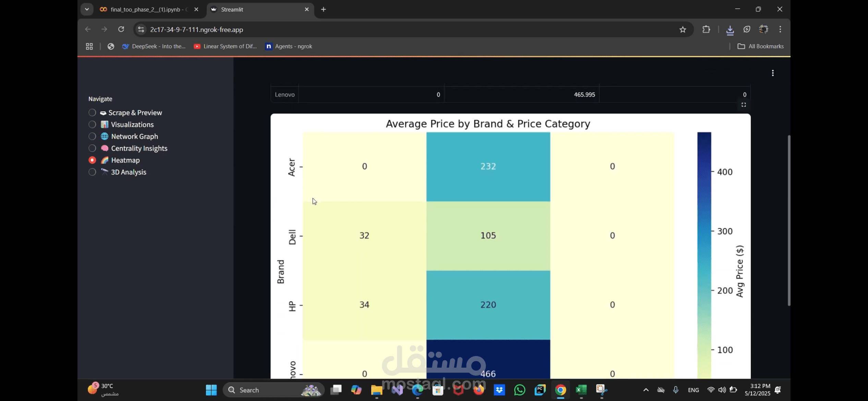The image size is (868, 401).
Task: Open WhatsApp from the taskbar
Action: [x=520, y=390]
